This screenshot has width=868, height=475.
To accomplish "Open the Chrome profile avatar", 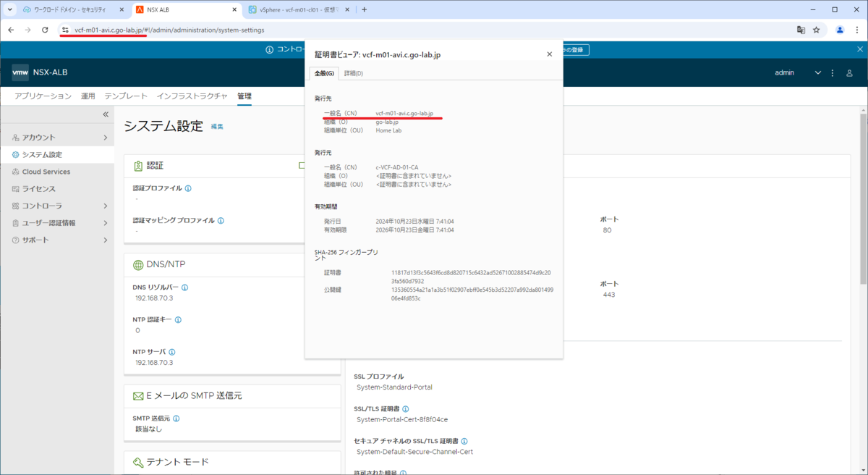I will [840, 30].
